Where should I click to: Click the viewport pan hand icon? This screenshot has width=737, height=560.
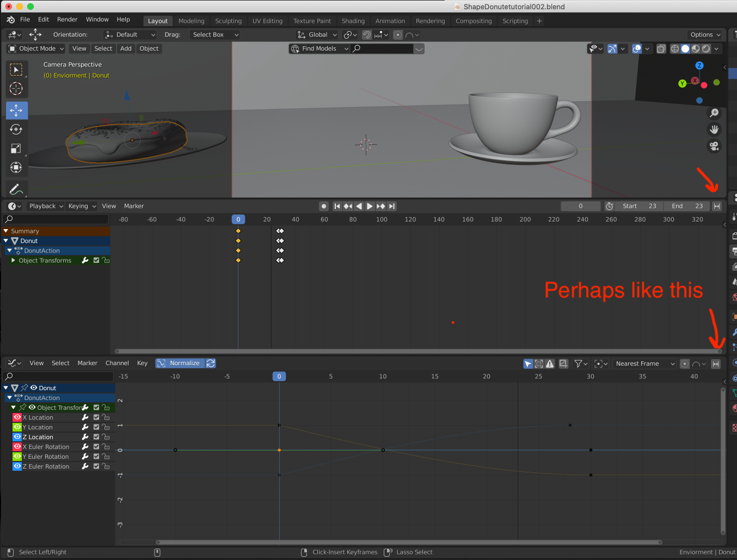[x=714, y=130]
